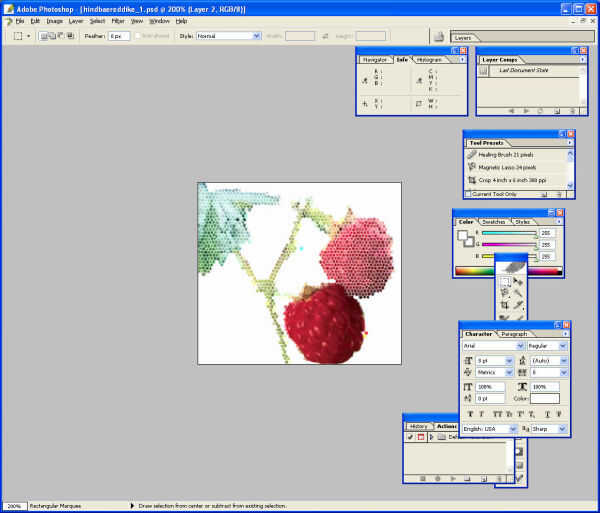The width and height of the screenshot is (600, 513).
Task: Click Create new layer comp icon
Action: coord(557,111)
